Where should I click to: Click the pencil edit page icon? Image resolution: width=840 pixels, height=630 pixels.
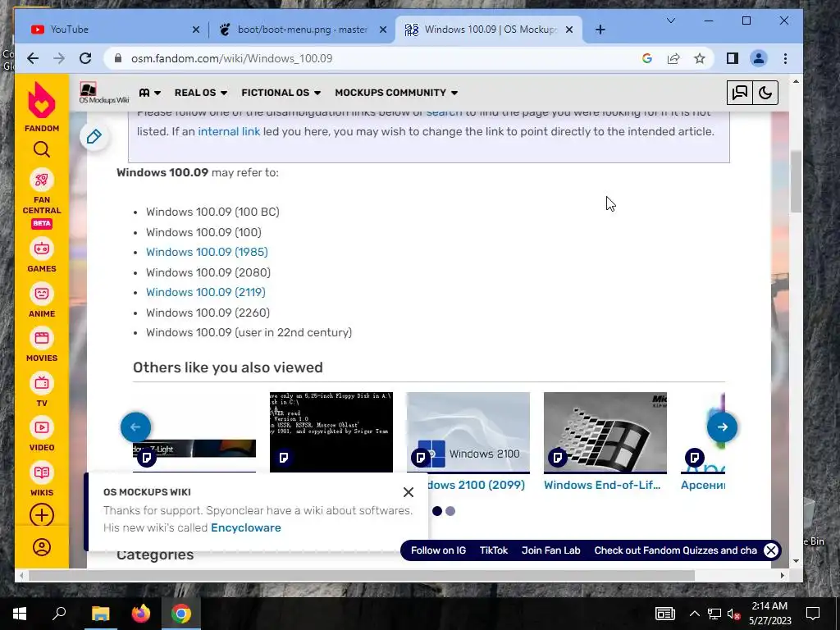[94, 137]
